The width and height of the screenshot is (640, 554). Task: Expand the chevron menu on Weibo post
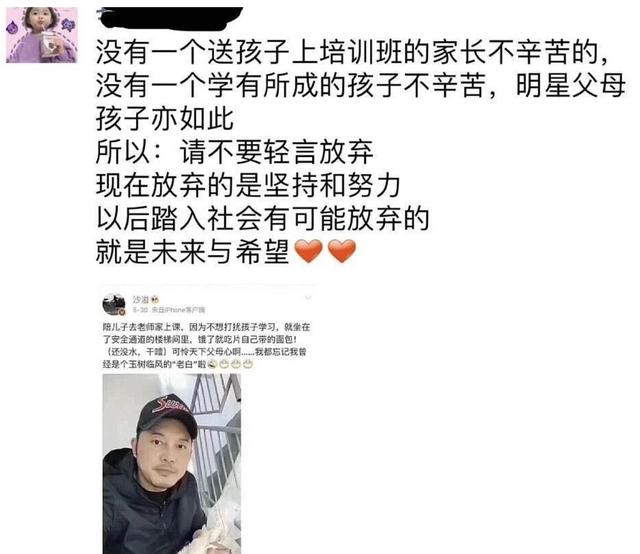[x=308, y=298]
